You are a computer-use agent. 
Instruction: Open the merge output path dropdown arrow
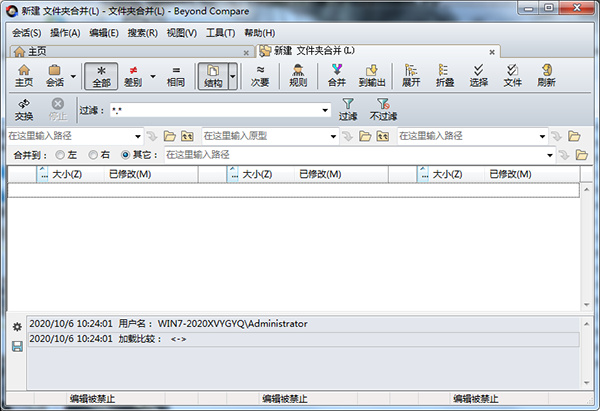pos(550,155)
